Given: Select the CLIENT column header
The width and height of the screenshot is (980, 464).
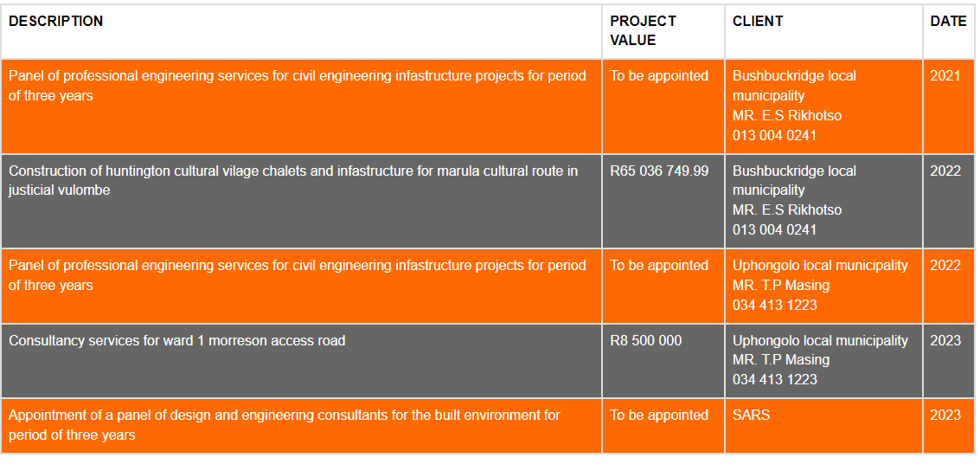Looking at the screenshot, I should [758, 22].
